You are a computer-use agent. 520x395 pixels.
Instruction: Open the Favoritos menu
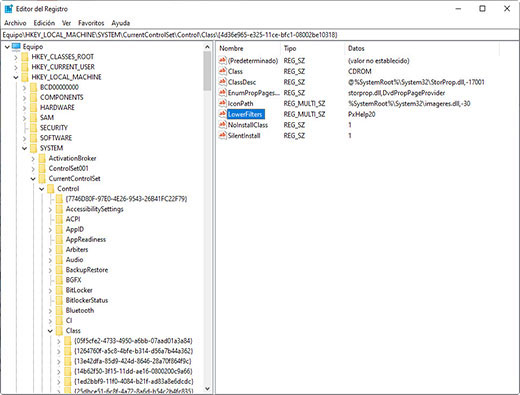91,23
